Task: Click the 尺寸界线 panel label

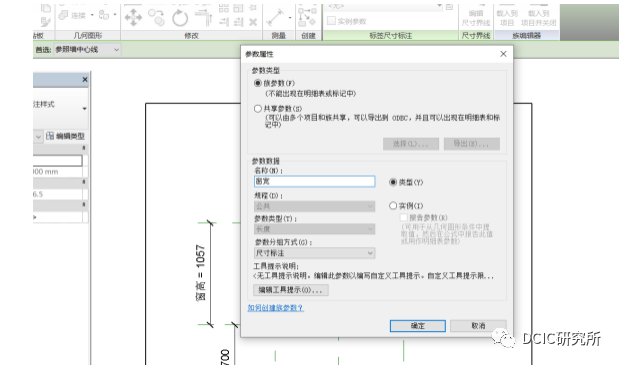Action: (476, 35)
